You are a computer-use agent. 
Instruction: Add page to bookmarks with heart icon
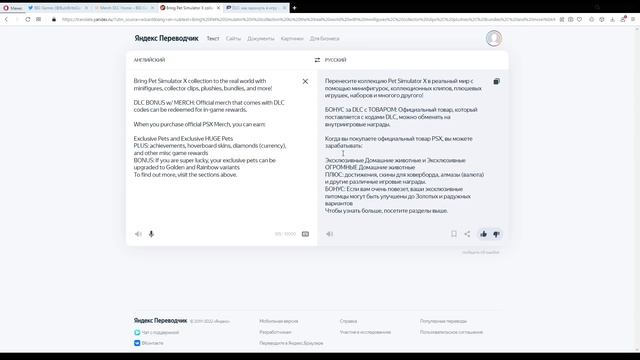tap(580, 19)
